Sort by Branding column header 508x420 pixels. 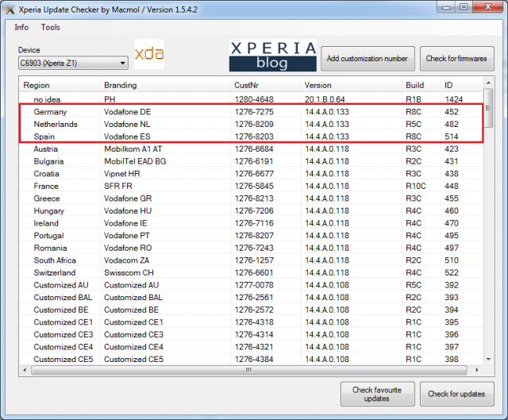pyautogui.click(x=165, y=85)
